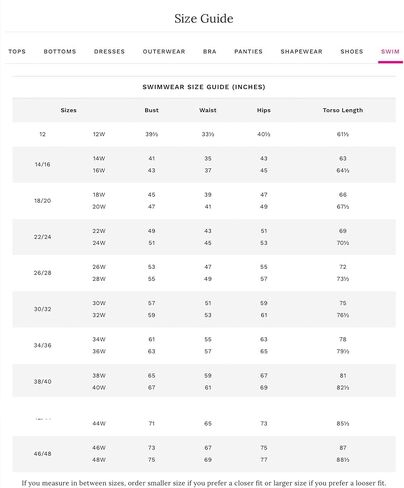The image size is (404, 488).
Task: Select the 14/16 size row label
Action: 42,164
